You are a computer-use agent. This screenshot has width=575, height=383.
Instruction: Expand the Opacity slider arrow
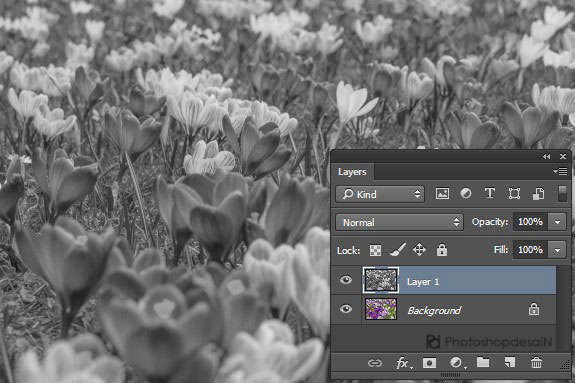(x=557, y=222)
